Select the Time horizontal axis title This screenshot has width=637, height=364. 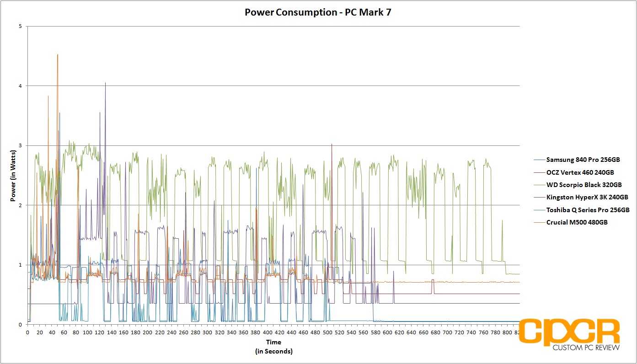pos(273,342)
